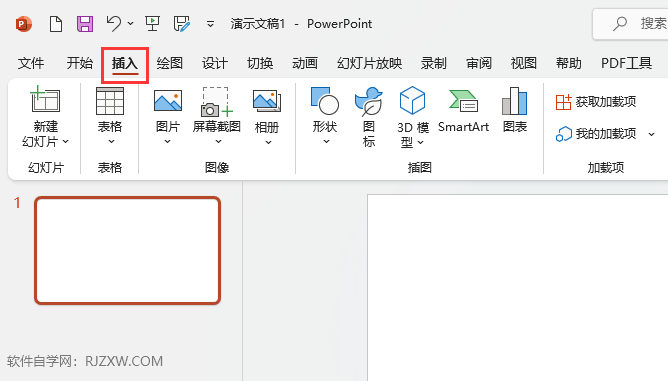Open 我的加载项 add-ins
The width and height of the screenshot is (668, 381).
click(x=596, y=134)
